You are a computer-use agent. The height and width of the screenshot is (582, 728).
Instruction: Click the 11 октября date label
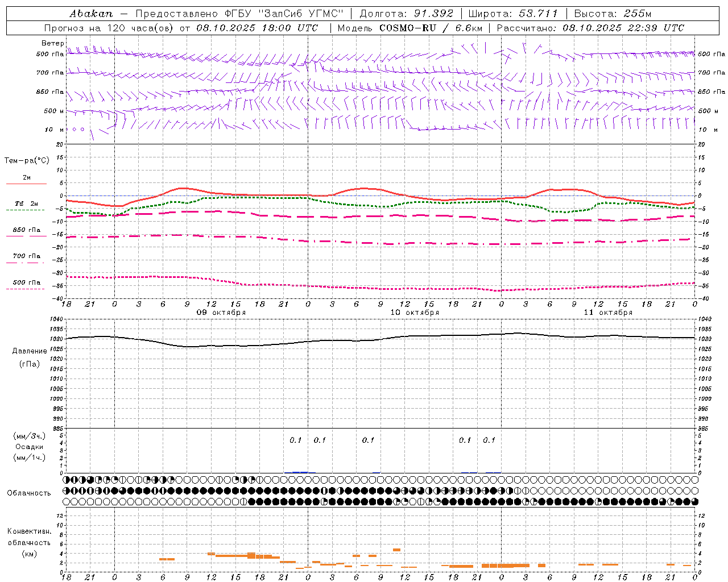[608, 313]
